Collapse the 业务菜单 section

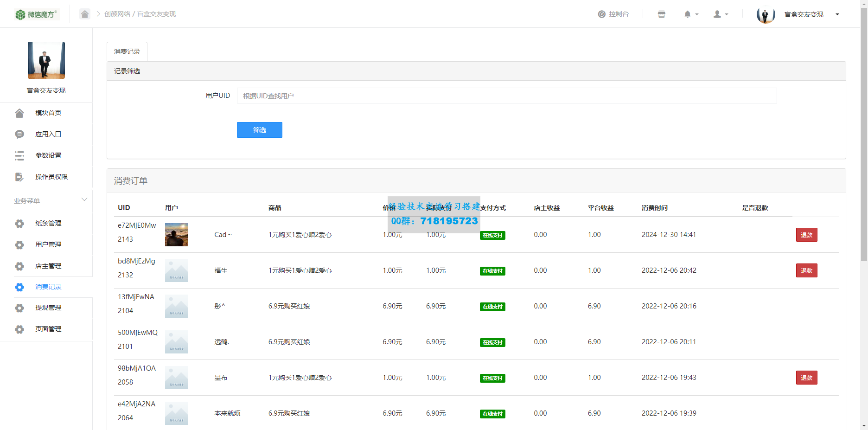point(84,200)
